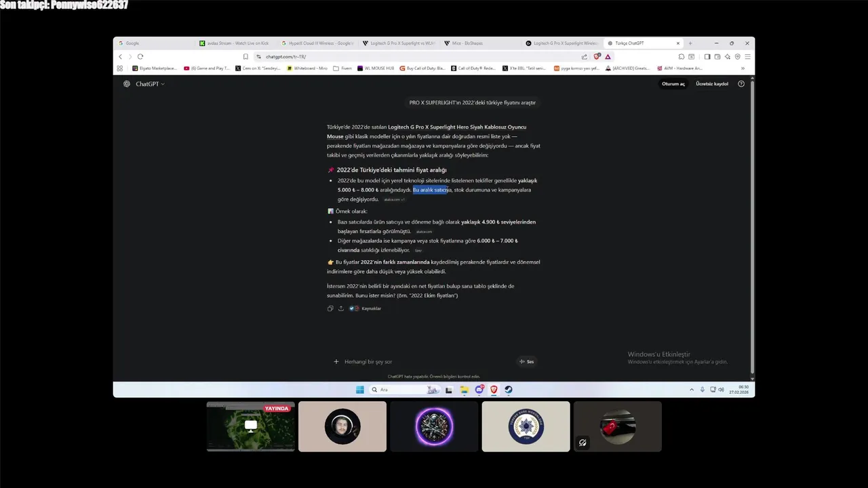This screenshot has height=488, width=868.
Task: Click the Ara search box in the taskbar
Action: [404, 390]
